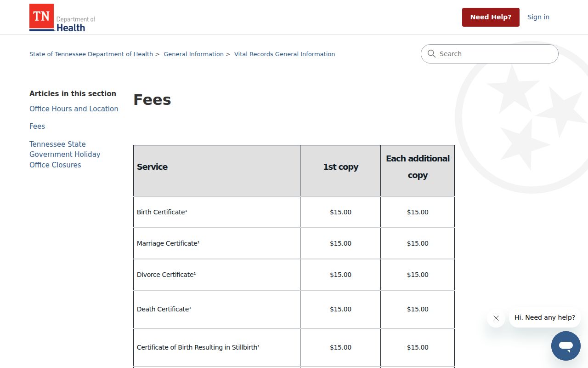Click the 'Each additional copy' column header

[418, 171]
